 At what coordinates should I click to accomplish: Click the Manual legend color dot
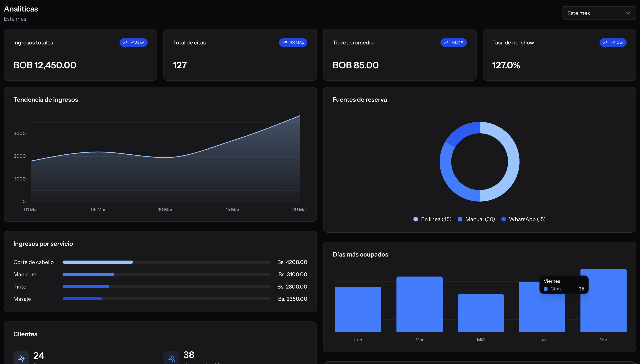point(460,219)
